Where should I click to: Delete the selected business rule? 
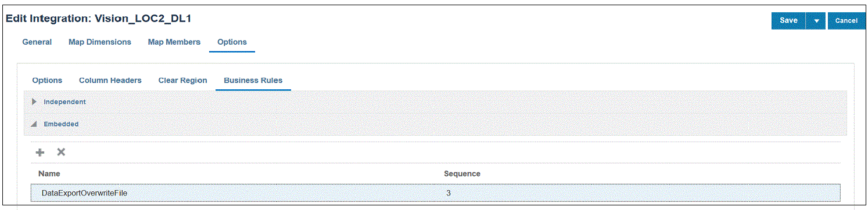pyautogui.click(x=60, y=152)
